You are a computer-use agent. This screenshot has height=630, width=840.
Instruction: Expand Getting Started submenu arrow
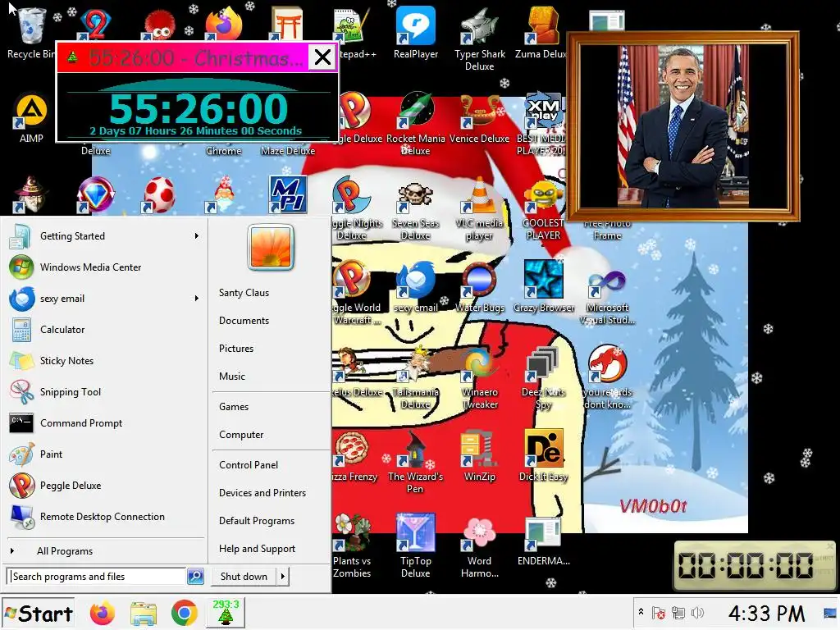coord(197,235)
